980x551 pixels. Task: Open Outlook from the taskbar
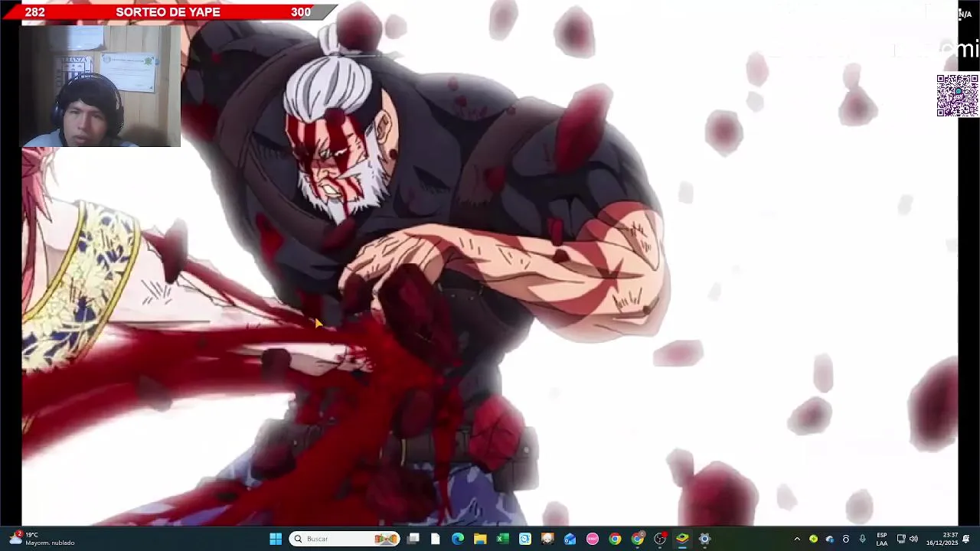(570, 539)
